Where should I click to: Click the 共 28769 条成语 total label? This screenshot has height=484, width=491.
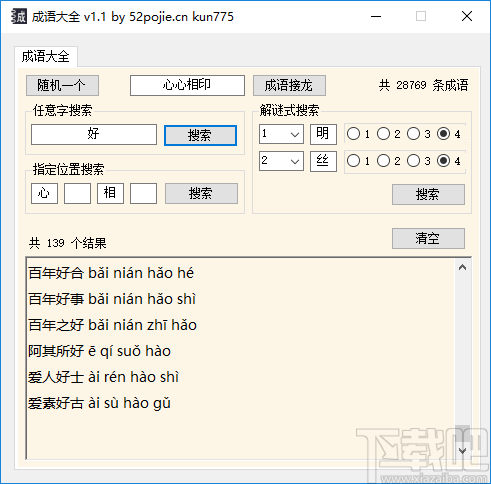424,85
